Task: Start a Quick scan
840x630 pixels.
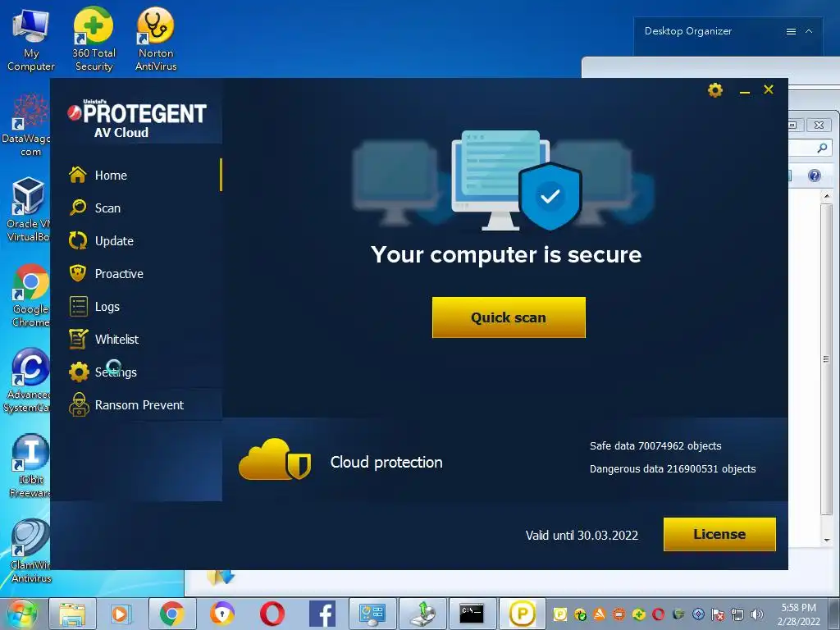Action: coord(509,317)
